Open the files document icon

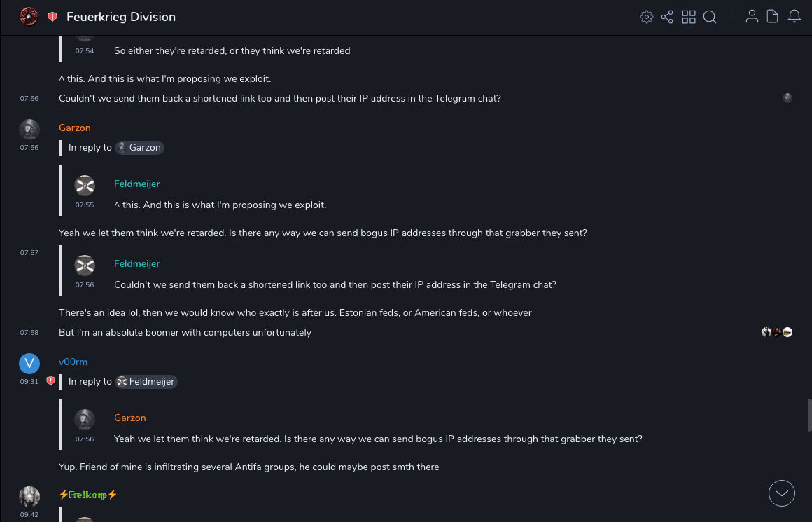(x=773, y=17)
